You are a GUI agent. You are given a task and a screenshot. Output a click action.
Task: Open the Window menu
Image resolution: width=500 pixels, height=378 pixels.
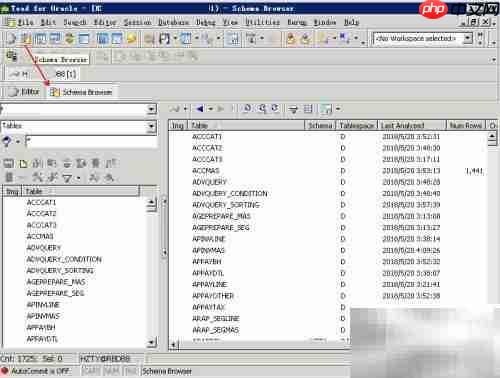325,22
